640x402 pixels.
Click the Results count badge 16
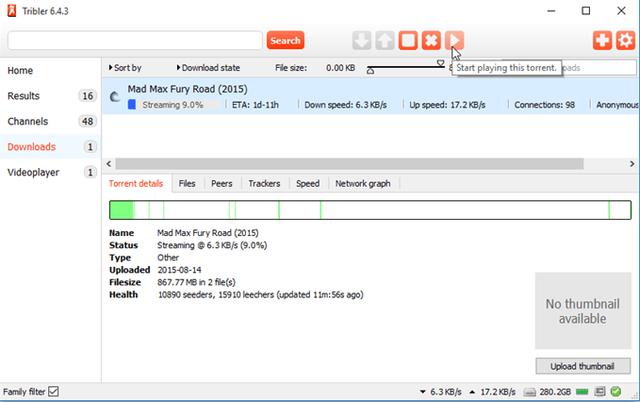click(x=87, y=96)
